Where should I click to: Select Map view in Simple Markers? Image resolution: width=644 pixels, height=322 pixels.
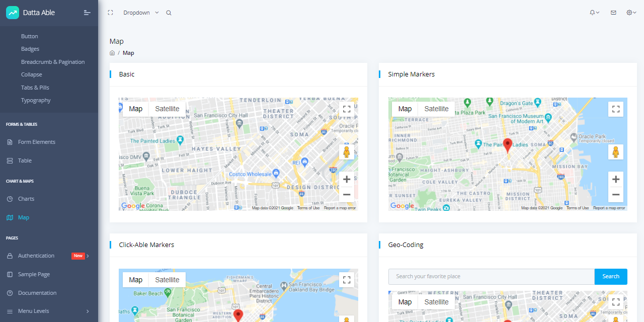click(405, 109)
